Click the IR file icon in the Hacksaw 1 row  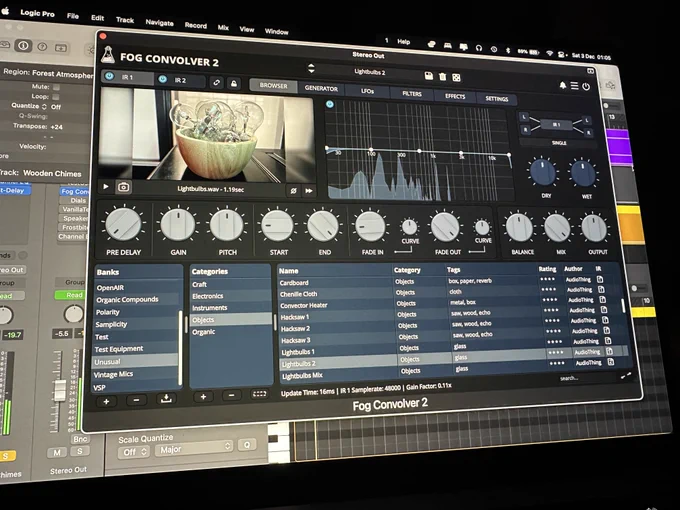[x=604, y=310]
